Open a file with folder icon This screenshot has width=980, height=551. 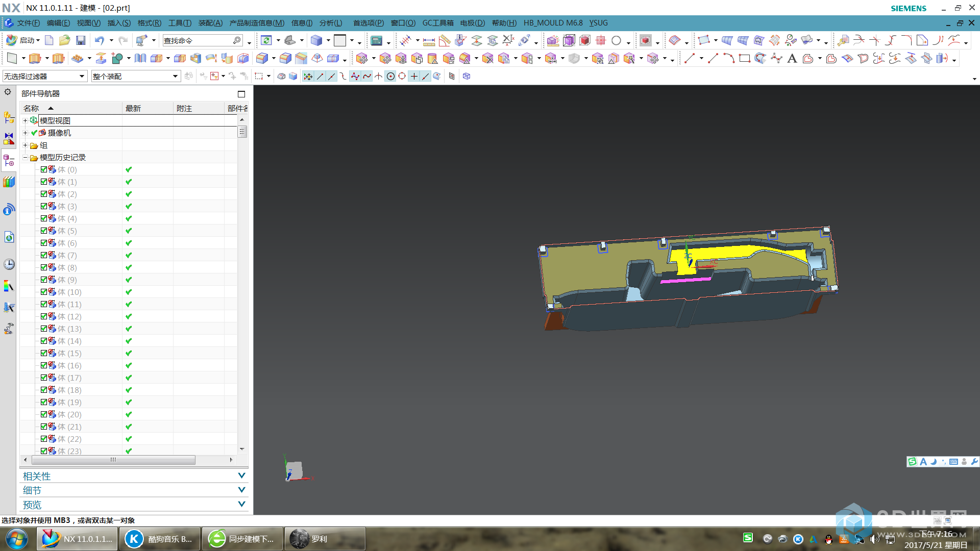click(x=64, y=40)
